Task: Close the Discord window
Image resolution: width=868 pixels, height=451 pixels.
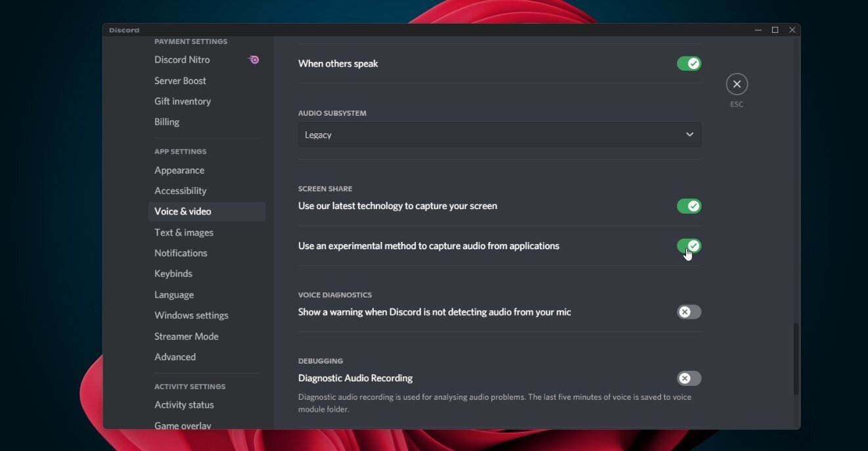Action: (792, 30)
